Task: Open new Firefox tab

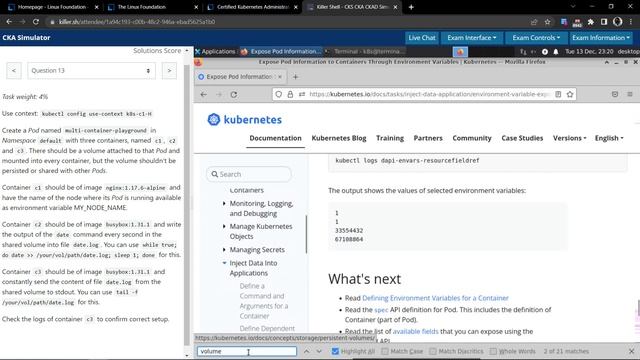Action: (x=296, y=77)
